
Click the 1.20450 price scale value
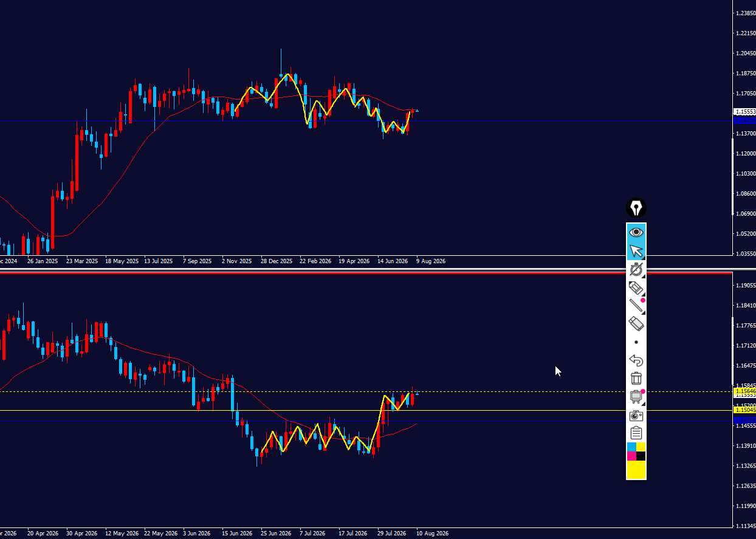(745, 53)
